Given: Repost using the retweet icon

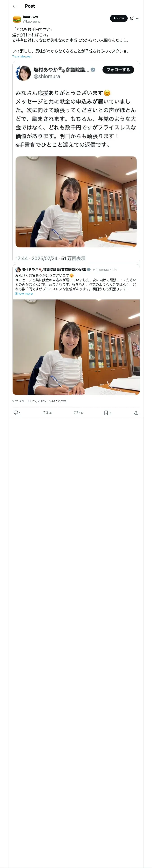Looking at the screenshot, I should [x=45, y=412].
